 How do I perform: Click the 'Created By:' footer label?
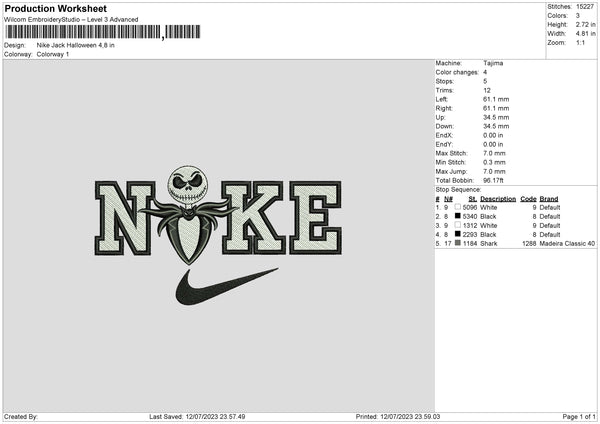[21, 416]
